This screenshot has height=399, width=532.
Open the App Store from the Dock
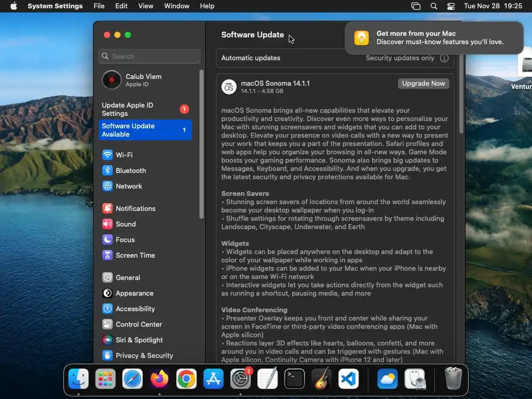[214, 379]
